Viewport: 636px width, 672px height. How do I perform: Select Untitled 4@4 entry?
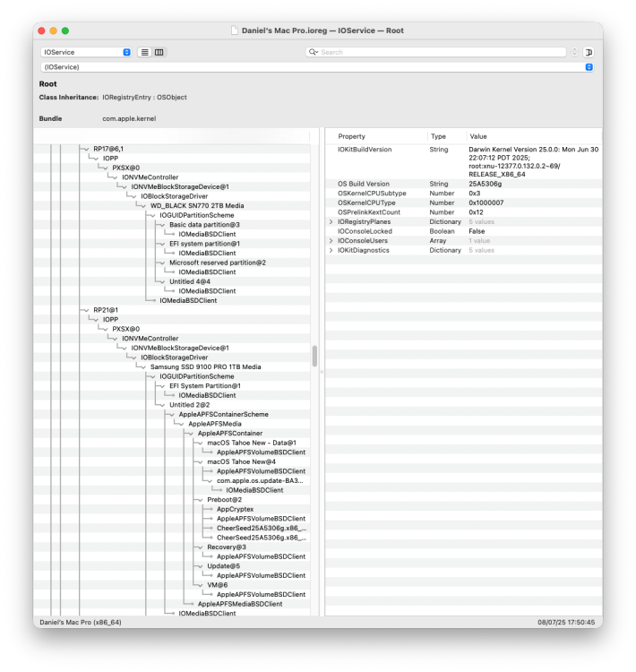pos(190,282)
